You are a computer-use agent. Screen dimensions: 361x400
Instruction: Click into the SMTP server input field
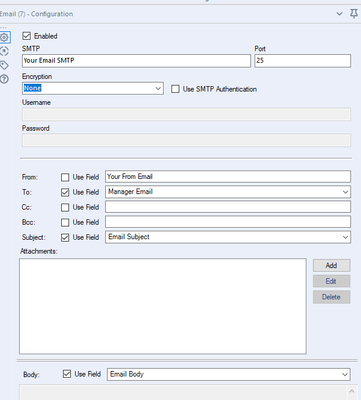tap(136, 61)
